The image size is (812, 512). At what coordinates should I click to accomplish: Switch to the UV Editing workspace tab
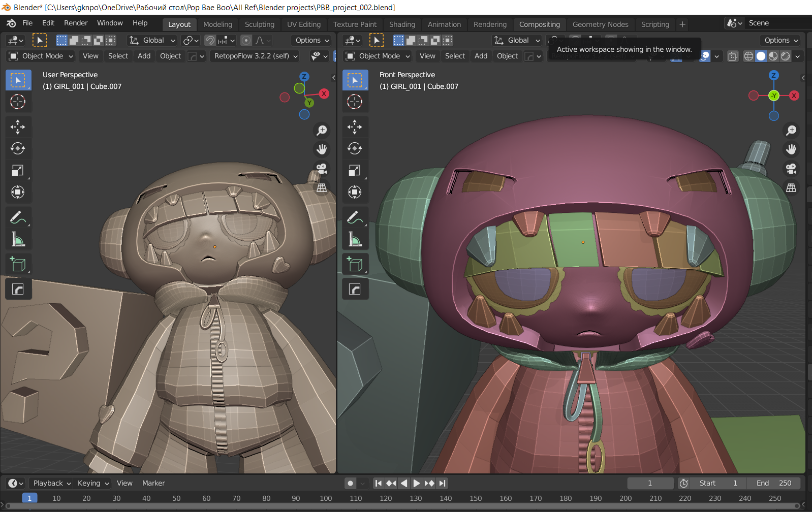[x=304, y=24]
